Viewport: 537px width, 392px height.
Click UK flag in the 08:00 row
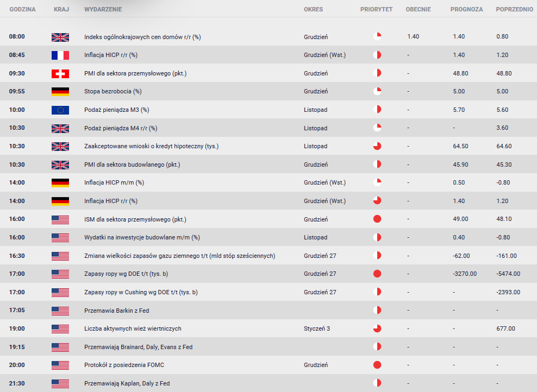tap(60, 37)
